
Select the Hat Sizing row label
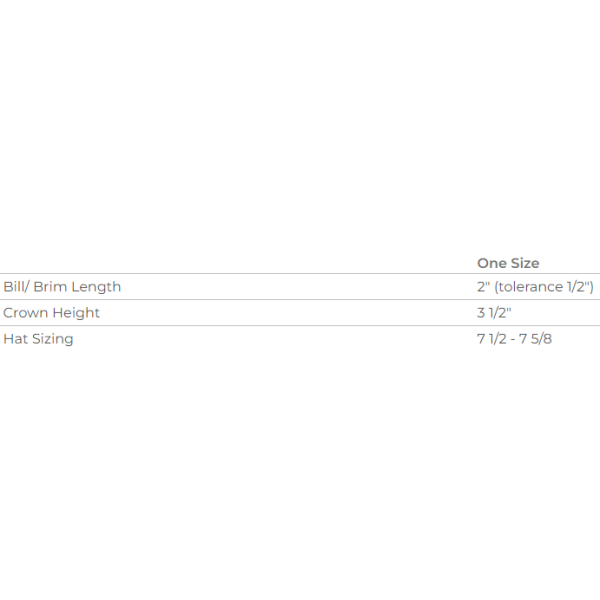(x=38, y=339)
